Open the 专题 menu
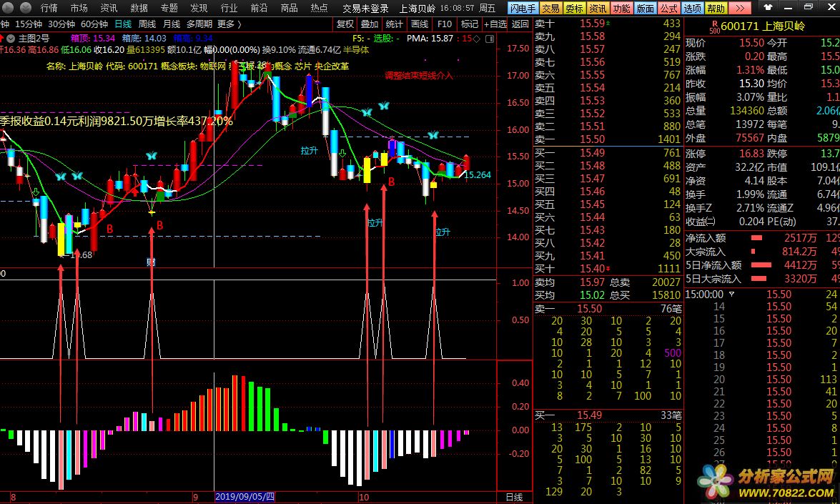 tap(169, 8)
